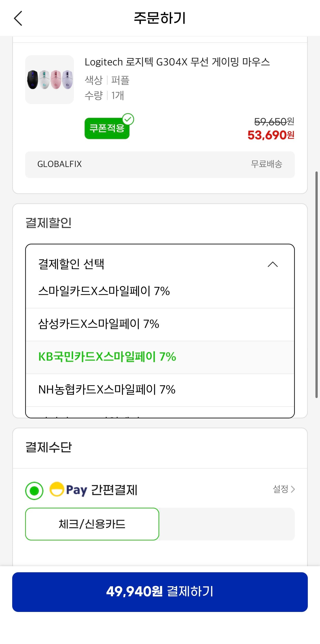Viewport: 320px width, 644px height.
Task: Go back using the top-left arrow
Action: click(18, 19)
